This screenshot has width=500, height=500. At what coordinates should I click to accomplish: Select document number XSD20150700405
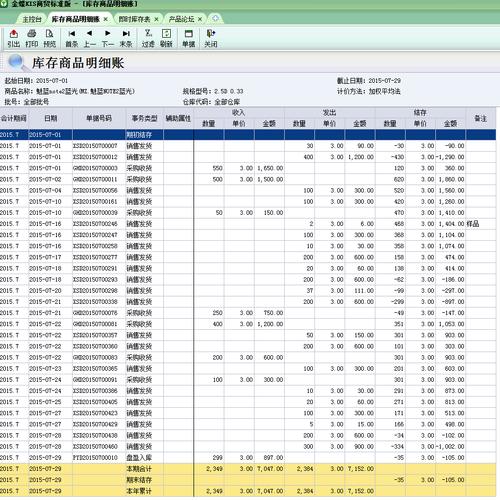[95, 402]
